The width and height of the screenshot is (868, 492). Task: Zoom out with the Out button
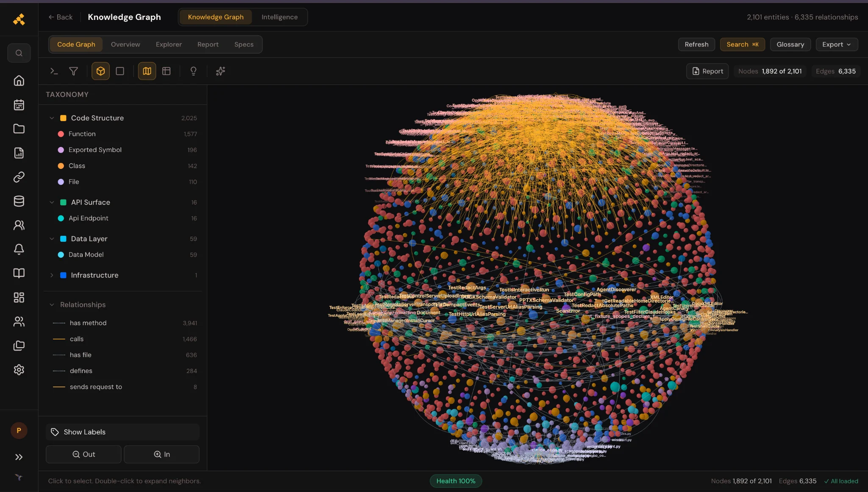83,454
